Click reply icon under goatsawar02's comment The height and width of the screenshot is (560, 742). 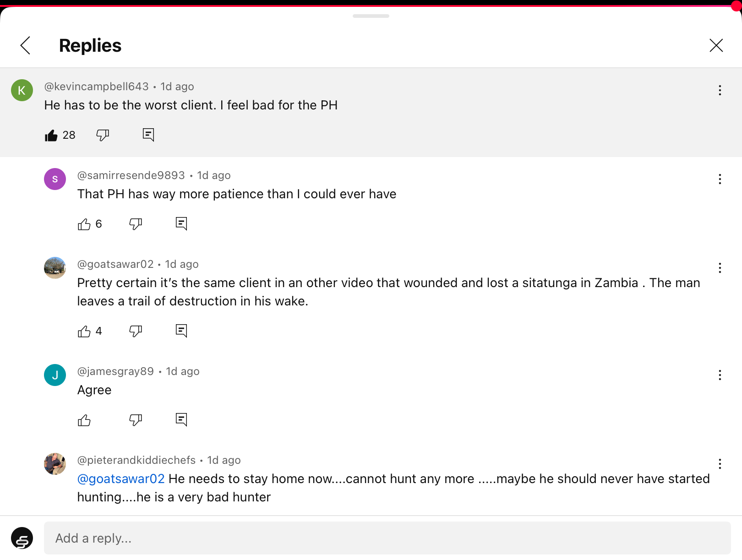pos(181,331)
